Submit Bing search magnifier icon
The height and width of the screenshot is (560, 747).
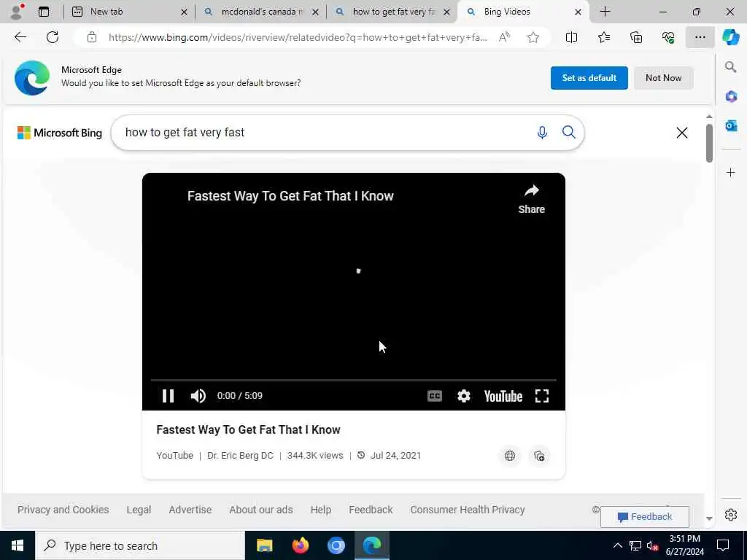pyautogui.click(x=569, y=132)
